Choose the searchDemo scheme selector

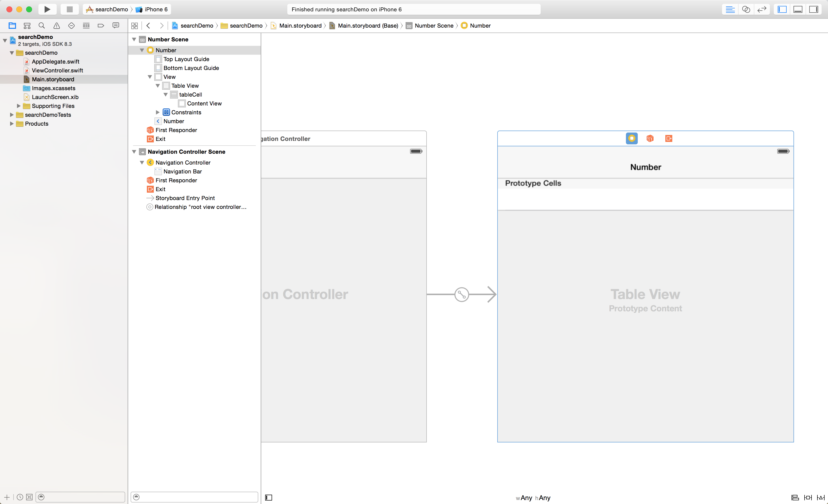pos(107,9)
